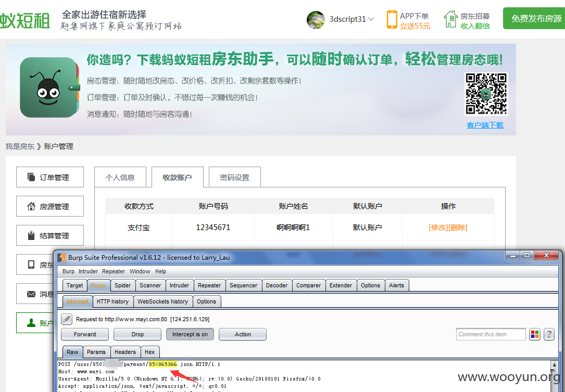Select the Headers request view tab
Screen dimensions: 565x392
pyautogui.click(x=125, y=351)
